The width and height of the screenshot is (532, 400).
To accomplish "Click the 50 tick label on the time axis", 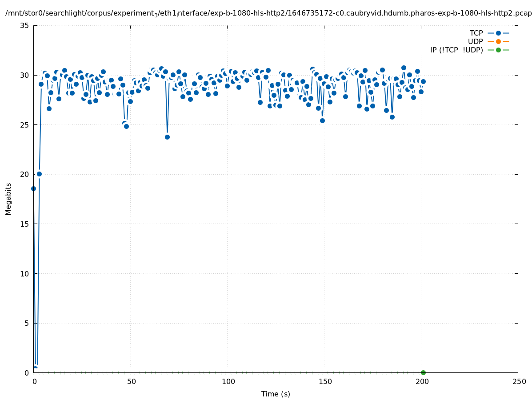I will pos(131,382).
